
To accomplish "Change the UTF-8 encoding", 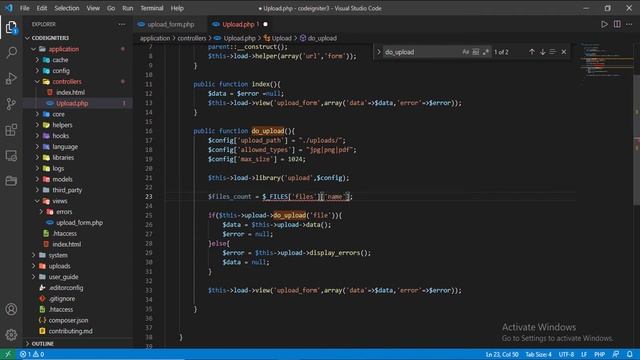I will pyautogui.click(x=566, y=354).
